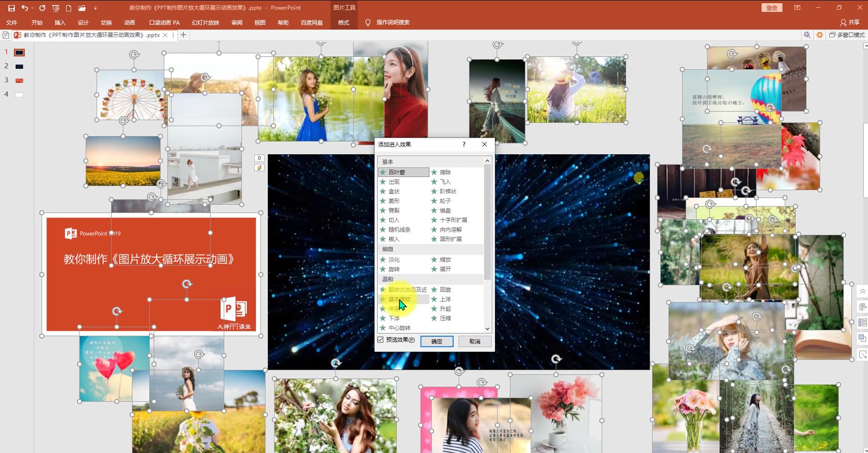This screenshot has height=453, width=868.
Task: Switch to the 格式 picture tools tab
Action: pyautogui.click(x=344, y=23)
